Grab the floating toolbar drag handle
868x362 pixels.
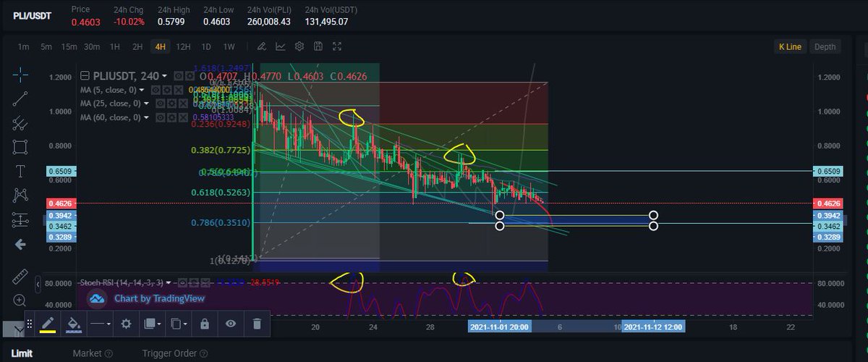click(x=30, y=324)
